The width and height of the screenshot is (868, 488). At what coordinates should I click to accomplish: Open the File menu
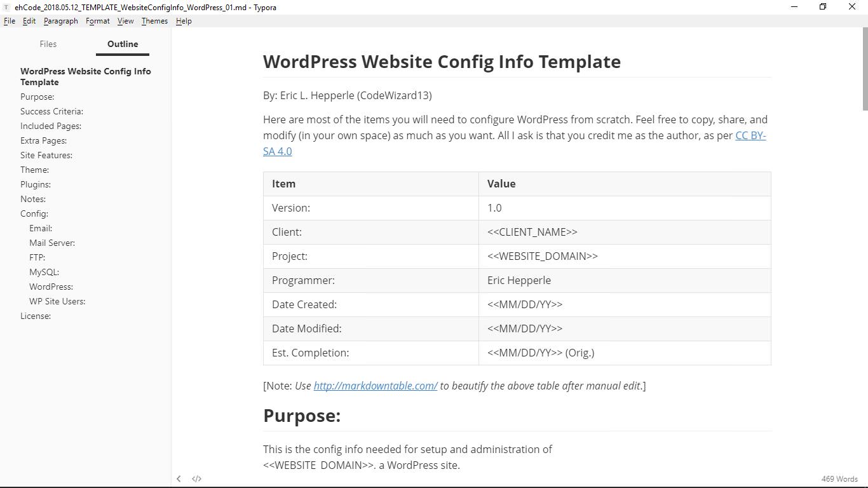tap(10, 21)
